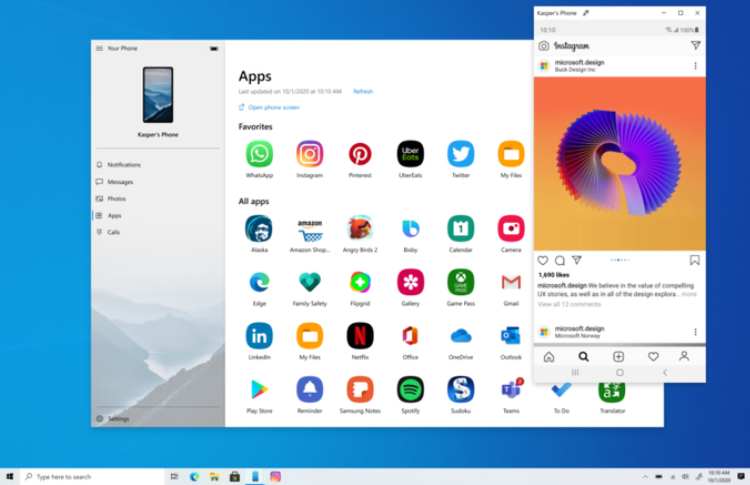
Task: Launch Play Store app
Action: 259,389
